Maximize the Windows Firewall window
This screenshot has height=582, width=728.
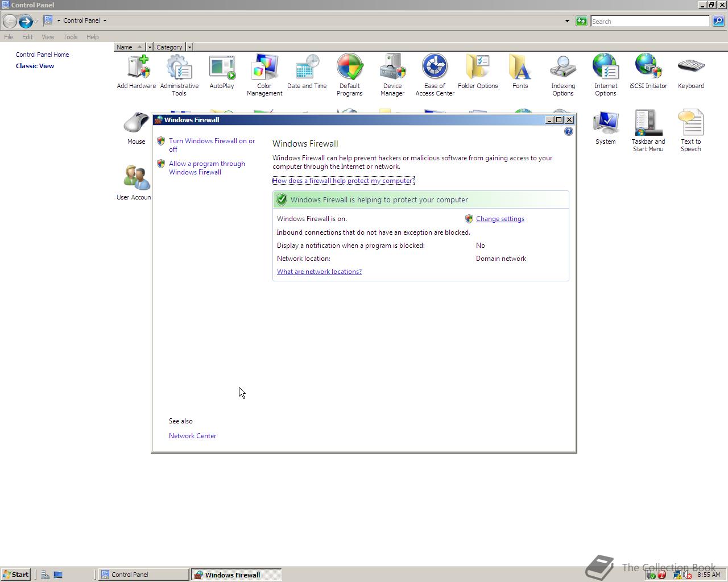tap(559, 120)
